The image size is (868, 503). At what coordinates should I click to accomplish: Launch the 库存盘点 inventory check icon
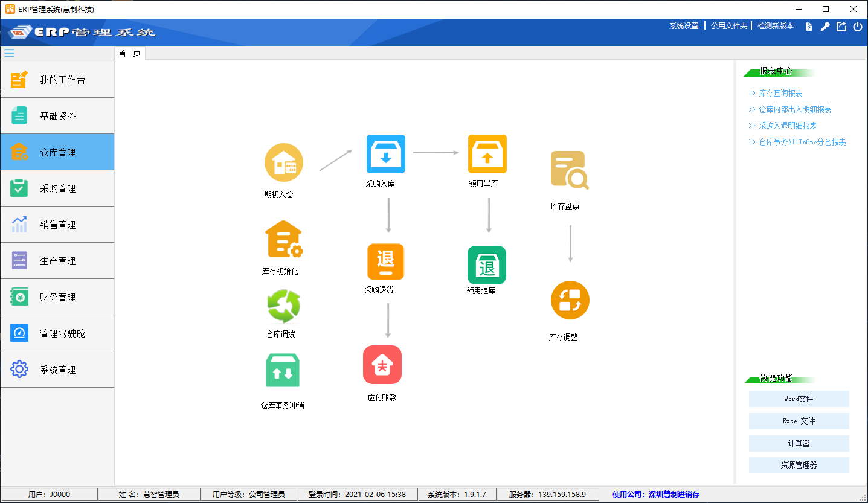(569, 170)
